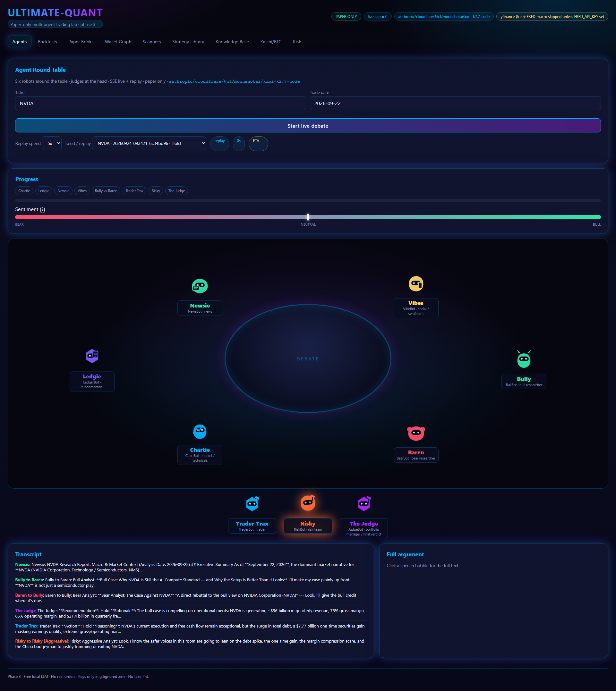The image size is (616, 691).
Task: Click the Baren bear robot icon
Action: 415,433
